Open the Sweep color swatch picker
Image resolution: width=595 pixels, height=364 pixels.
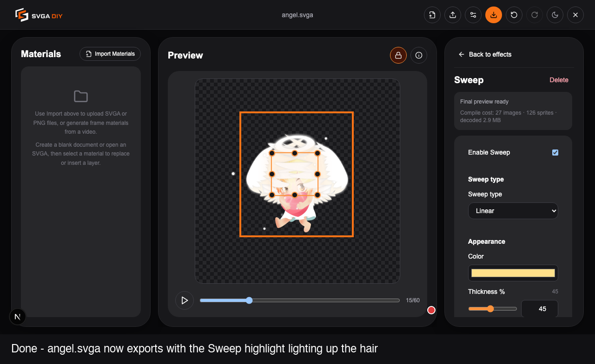tap(513, 273)
